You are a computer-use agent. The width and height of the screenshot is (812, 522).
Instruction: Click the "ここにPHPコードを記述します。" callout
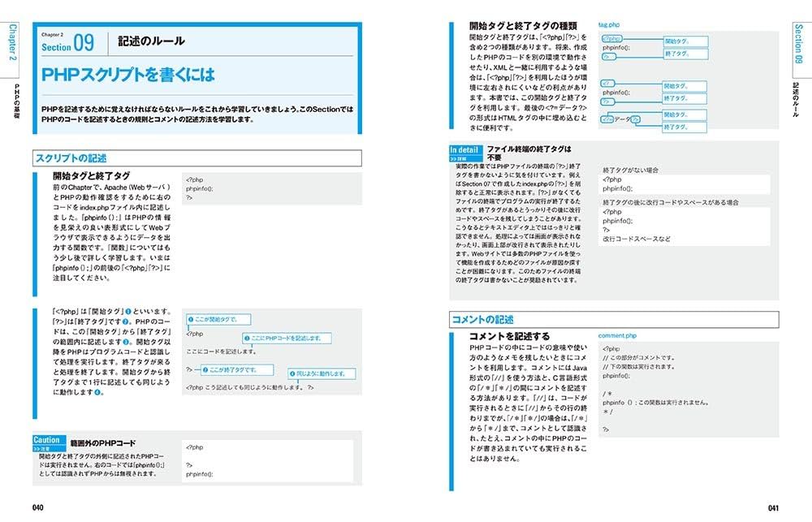click(287, 339)
